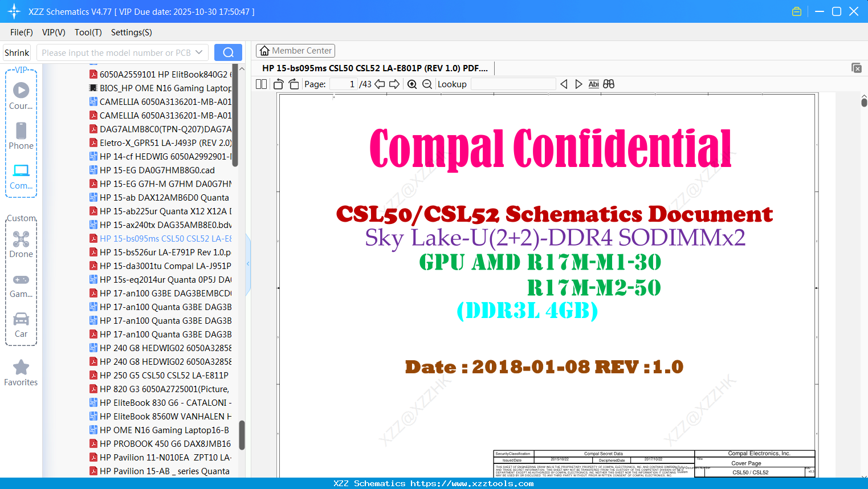Open Eletro-X_GPR51 LA-J493P file
The height and width of the screenshot is (489, 868).
[161, 142]
